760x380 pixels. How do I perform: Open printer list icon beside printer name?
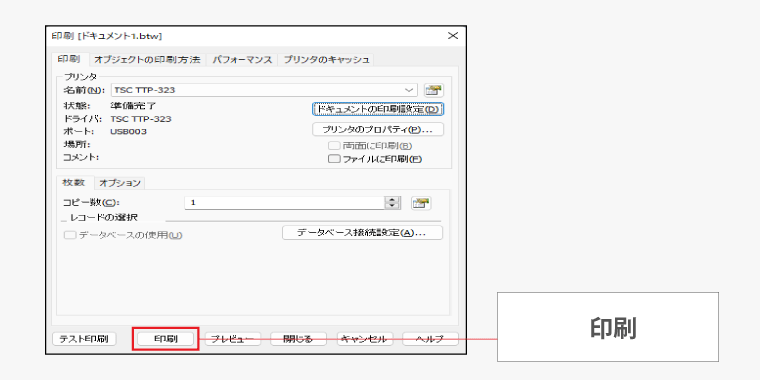pyautogui.click(x=434, y=90)
